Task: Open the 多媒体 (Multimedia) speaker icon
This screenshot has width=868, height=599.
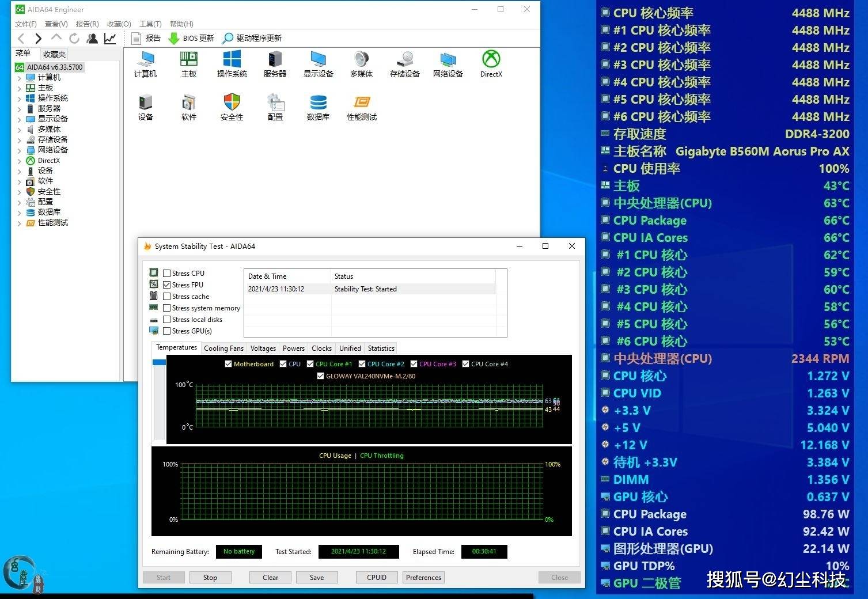Action: point(361,64)
